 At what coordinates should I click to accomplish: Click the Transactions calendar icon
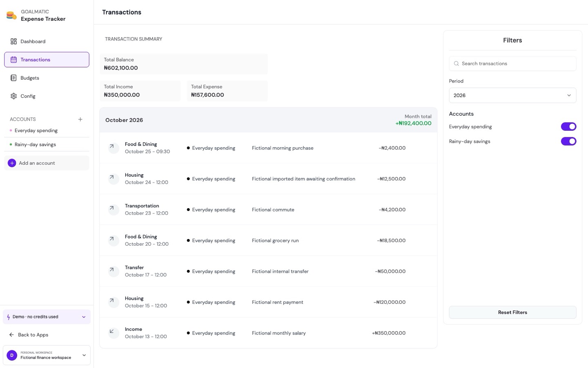pyautogui.click(x=13, y=60)
